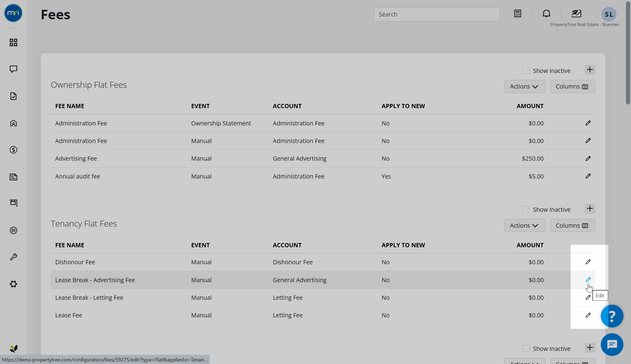Open the properties house sidebar icon
Screen dimensions: 631x364
pos(13,123)
